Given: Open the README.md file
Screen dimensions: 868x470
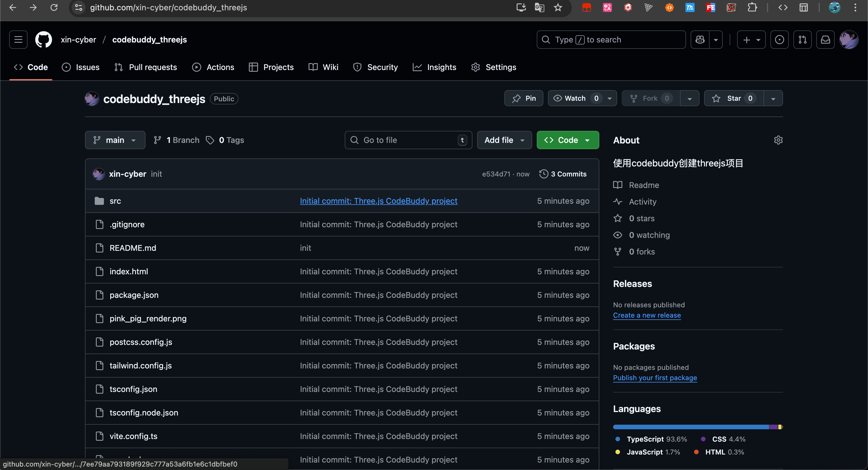Looking at the screenshot, I should click(133, 248).
